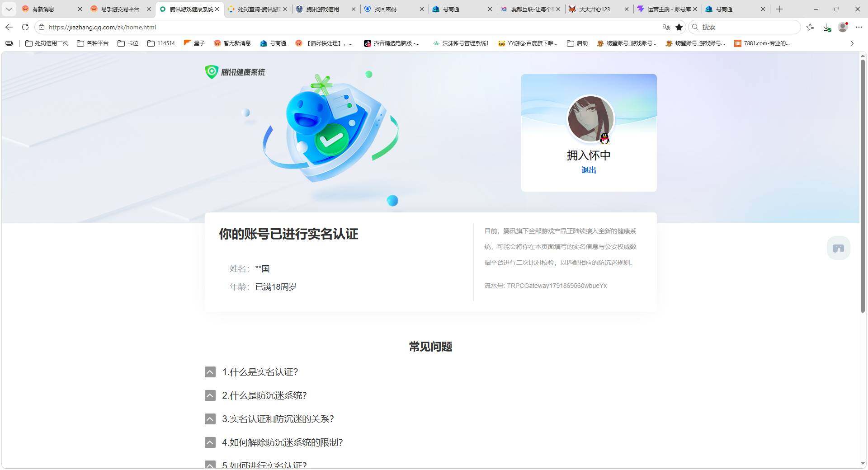Close the 腾讯游戏健康系统 tab

pyautogui.click(x=217, y=9)
